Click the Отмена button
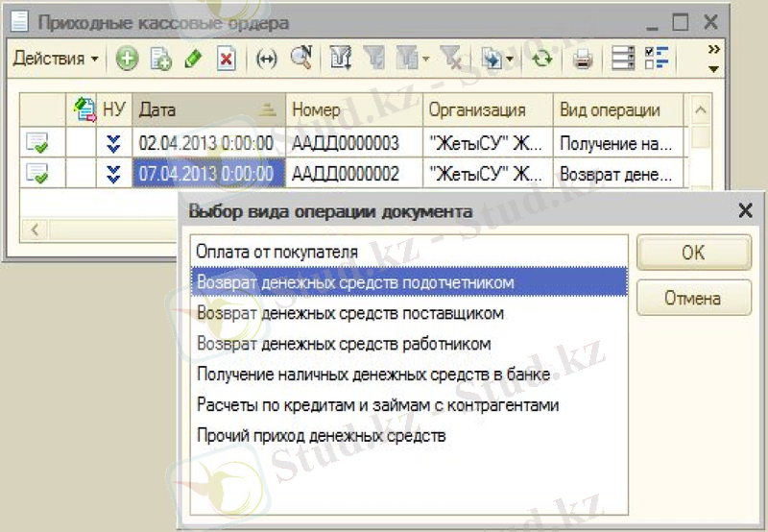768x532 pixels. click(693, 298)
